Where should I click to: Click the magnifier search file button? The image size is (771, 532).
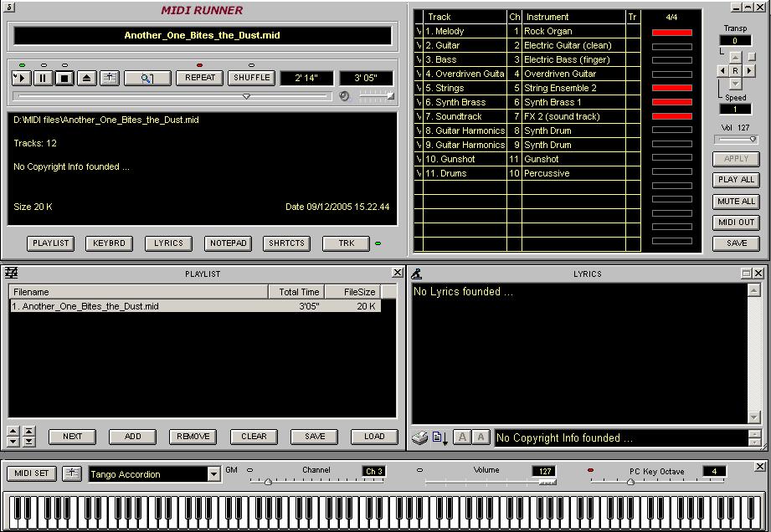pos(147,78)
